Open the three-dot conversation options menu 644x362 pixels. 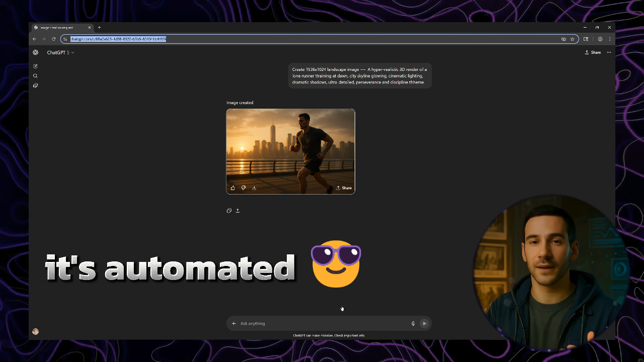(609, 52)
